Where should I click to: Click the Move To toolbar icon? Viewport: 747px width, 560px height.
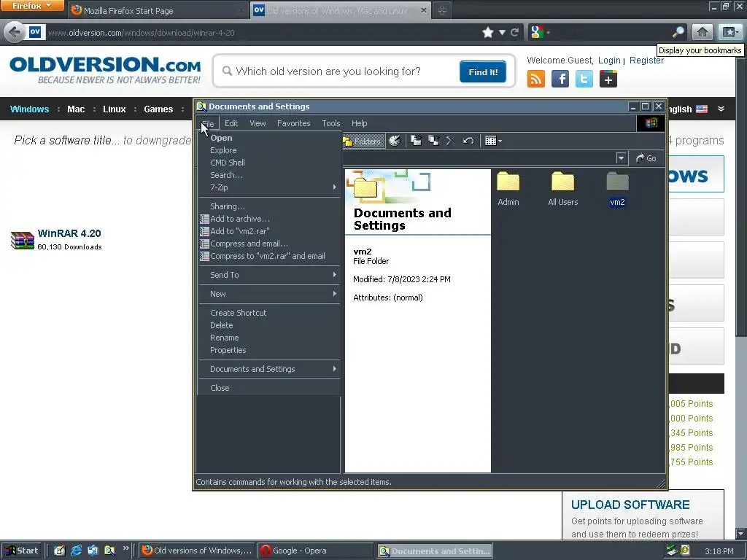point(416,141)
